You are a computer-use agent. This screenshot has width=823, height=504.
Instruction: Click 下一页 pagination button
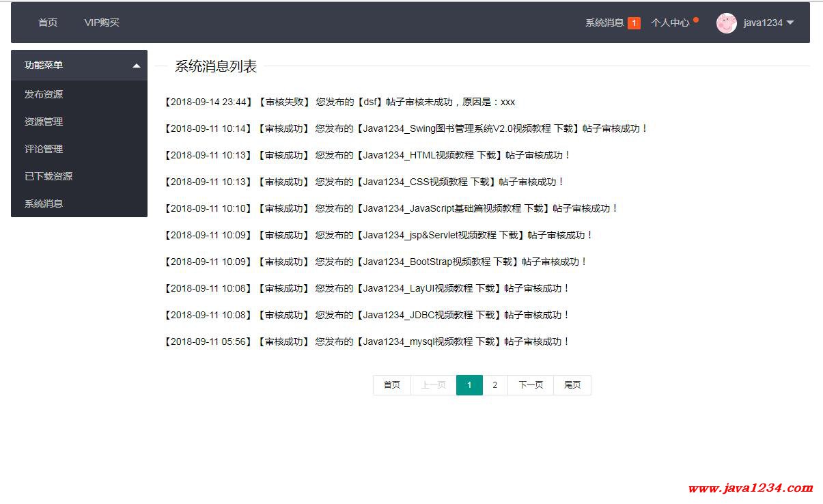[x=531, y=385]
